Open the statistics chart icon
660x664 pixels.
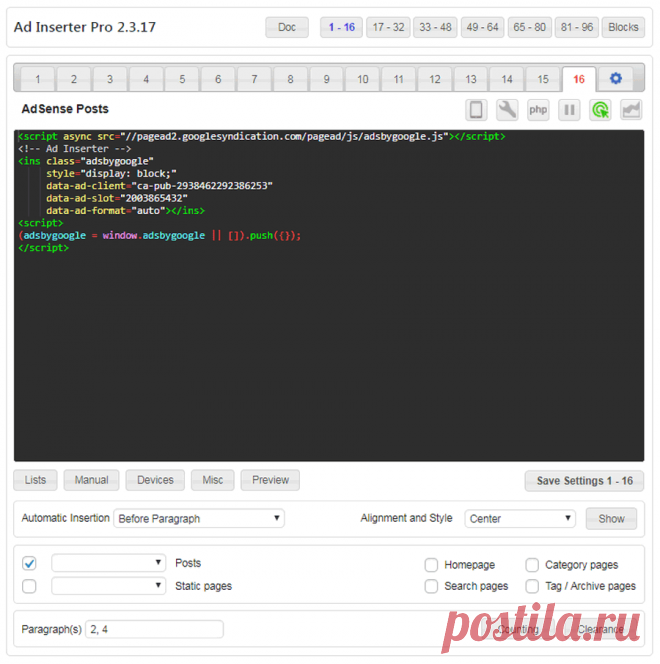click(x=631, y=110)
